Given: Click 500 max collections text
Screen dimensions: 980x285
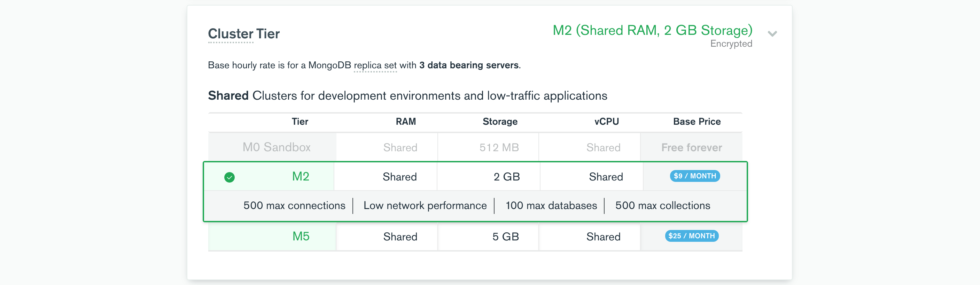Looking at the screenshot, I should click(x=663, y=206).
